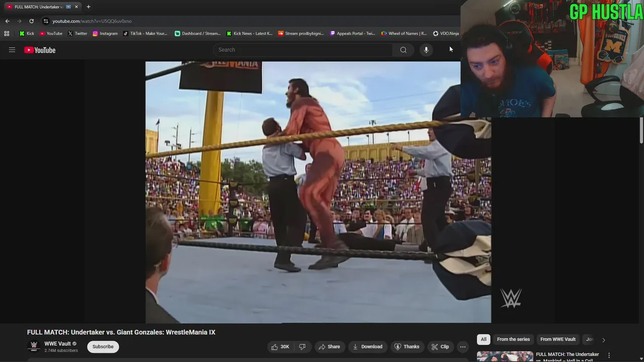This screenshot has width=644, height=362.
Task: Open the TikTok - Make Your... bookmark
Action: (145, 34)
